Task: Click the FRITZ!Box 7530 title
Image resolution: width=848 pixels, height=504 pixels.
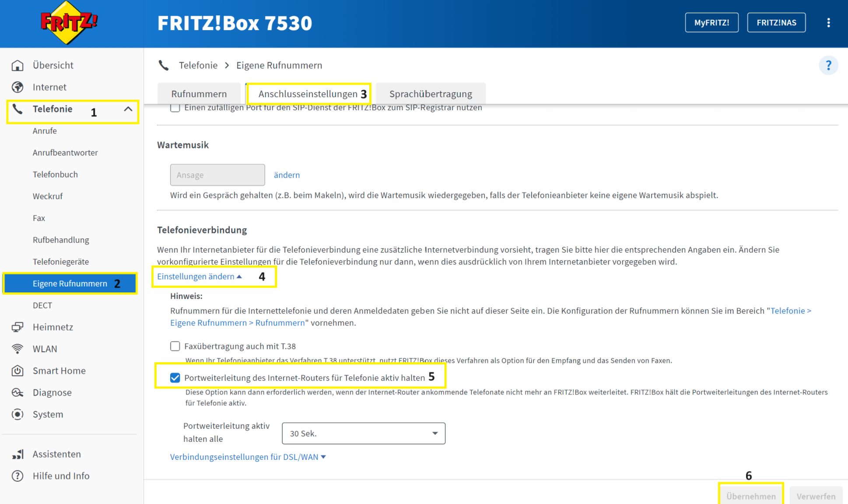Action: (235, 23)
